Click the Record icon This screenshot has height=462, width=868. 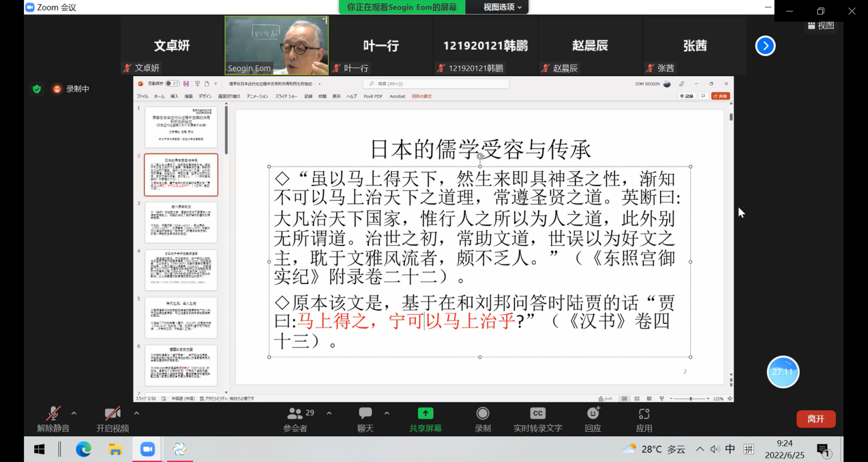[482, 414]
